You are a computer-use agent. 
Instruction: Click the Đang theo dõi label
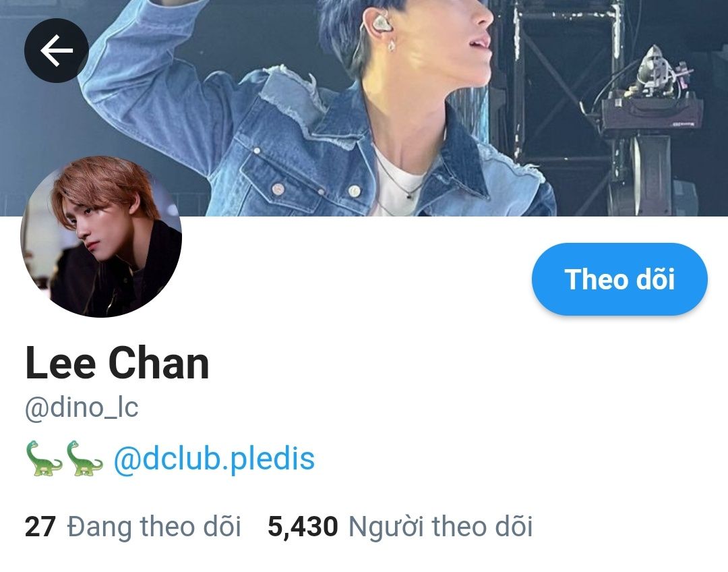pyautogui.click(x=154, y=527)
